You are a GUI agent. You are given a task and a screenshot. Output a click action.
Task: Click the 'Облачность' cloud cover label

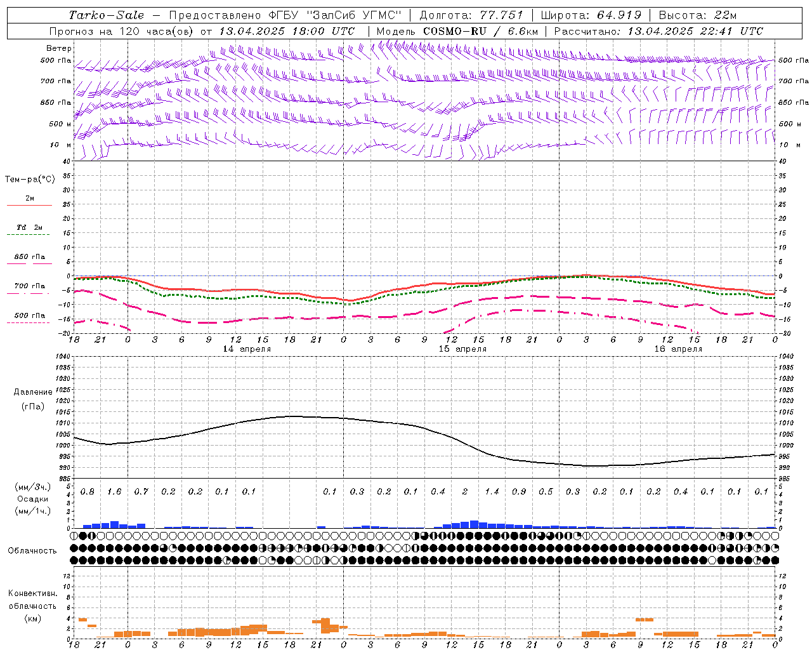tap(32, 551)
